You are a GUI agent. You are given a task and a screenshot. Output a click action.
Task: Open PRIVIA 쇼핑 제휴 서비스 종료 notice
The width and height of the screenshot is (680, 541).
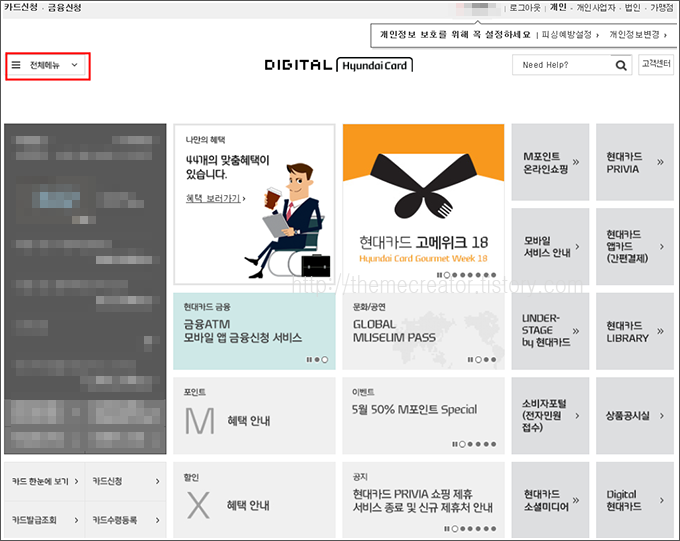point(423,500)
